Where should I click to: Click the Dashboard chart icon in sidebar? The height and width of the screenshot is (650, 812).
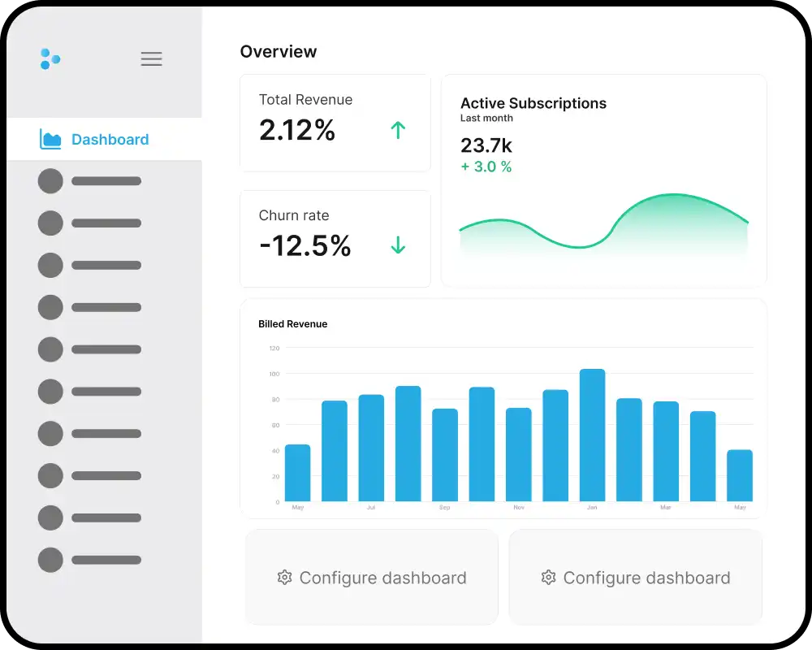click(50, 140)
